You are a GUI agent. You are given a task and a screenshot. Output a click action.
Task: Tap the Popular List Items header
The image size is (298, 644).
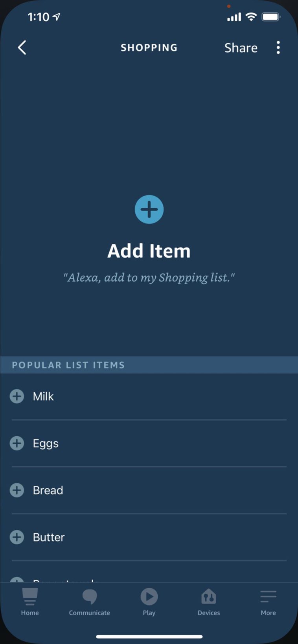click(x=68, y=365)
